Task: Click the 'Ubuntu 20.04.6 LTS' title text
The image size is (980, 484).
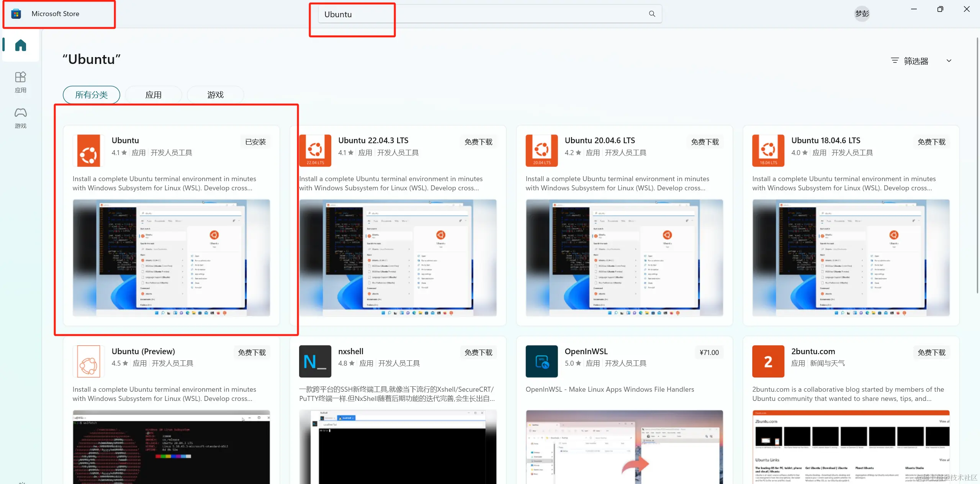Action: pos(600,141)
